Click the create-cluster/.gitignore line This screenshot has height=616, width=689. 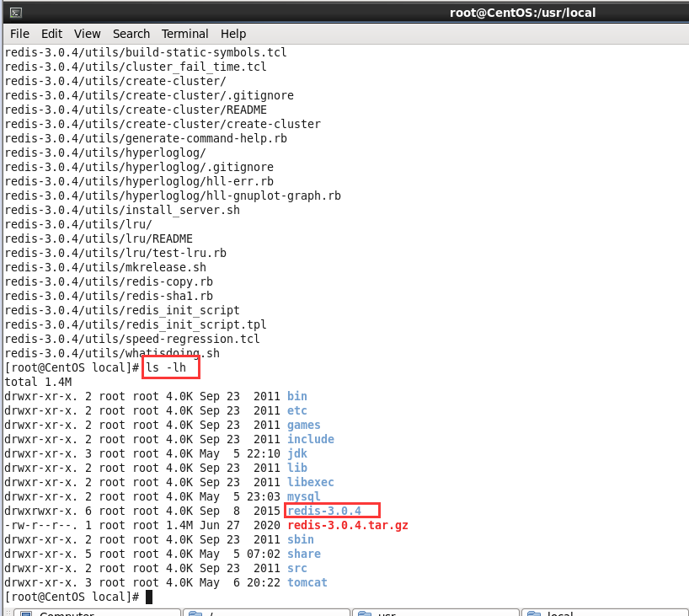click(149, 95)
